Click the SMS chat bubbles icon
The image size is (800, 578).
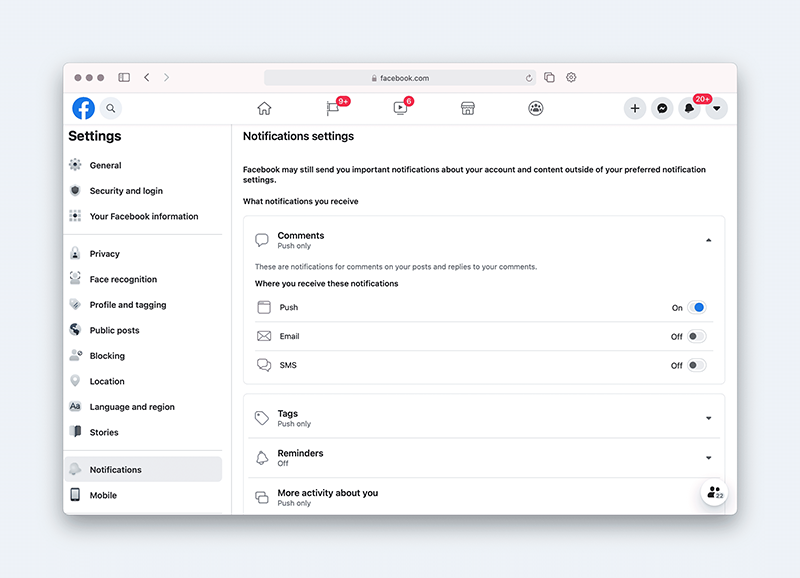[x=264, y=365]
